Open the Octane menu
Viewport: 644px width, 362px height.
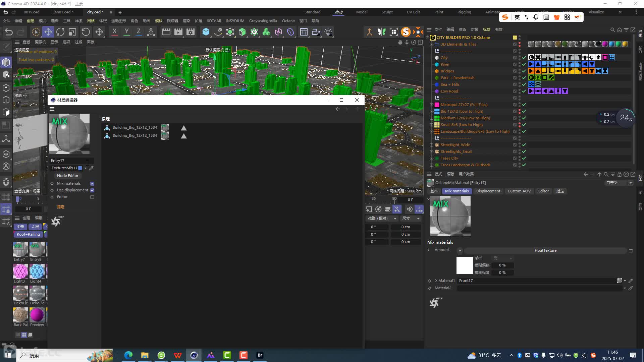288,21
